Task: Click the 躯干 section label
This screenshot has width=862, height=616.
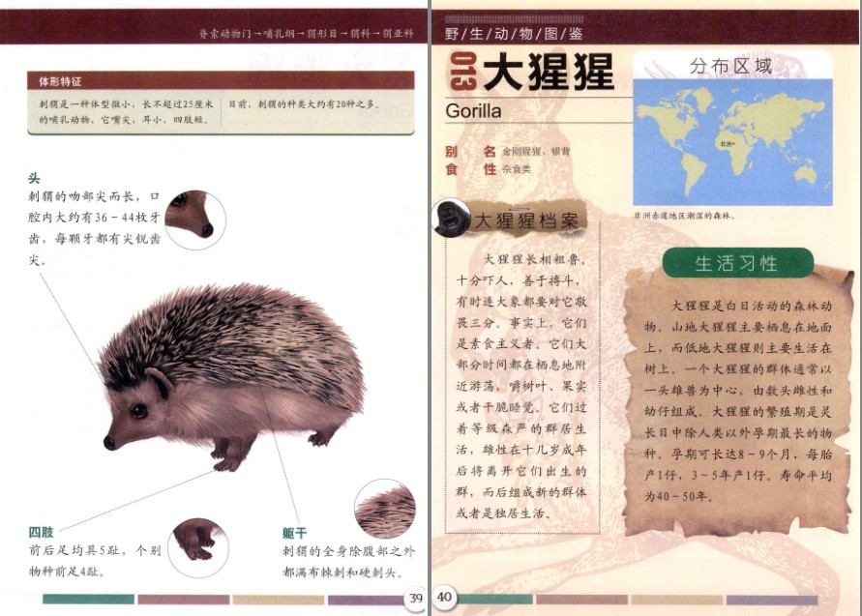Action: click(x=295, y=533)
